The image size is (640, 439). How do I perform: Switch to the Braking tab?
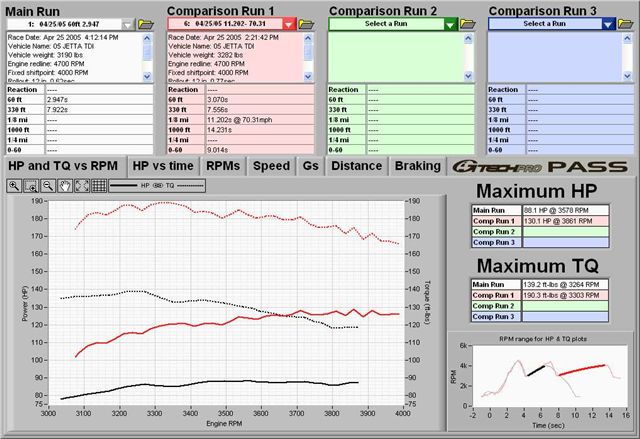pyautogui.click(x=418, y=166)
